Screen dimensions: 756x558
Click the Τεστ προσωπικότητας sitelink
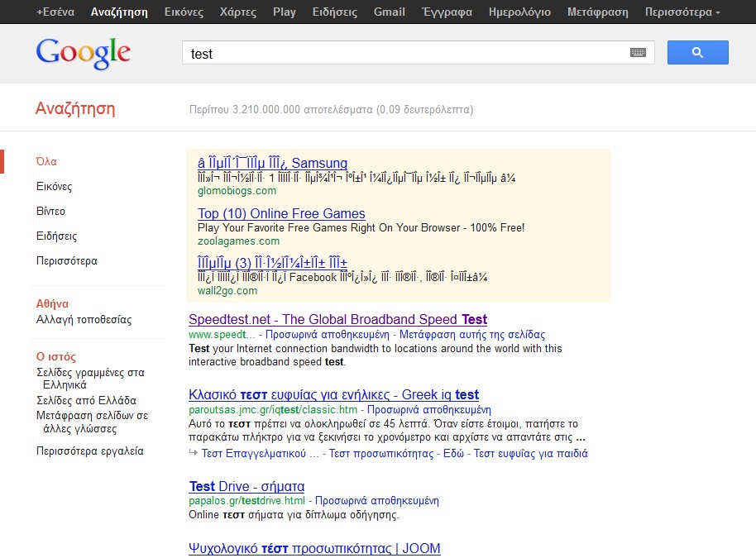point(381,454)
